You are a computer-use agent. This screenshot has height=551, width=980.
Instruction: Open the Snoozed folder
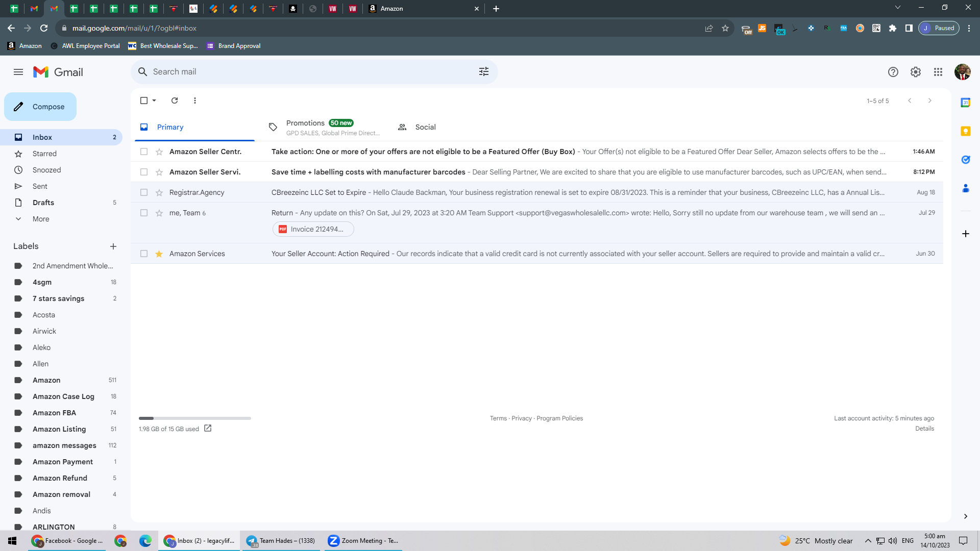[x=61, y=170]
